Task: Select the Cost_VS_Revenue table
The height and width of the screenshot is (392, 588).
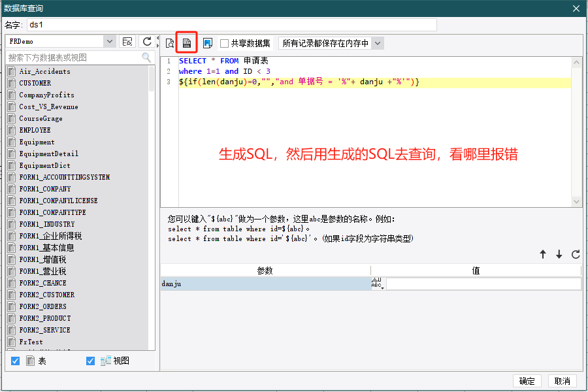Action: [48, 106]
